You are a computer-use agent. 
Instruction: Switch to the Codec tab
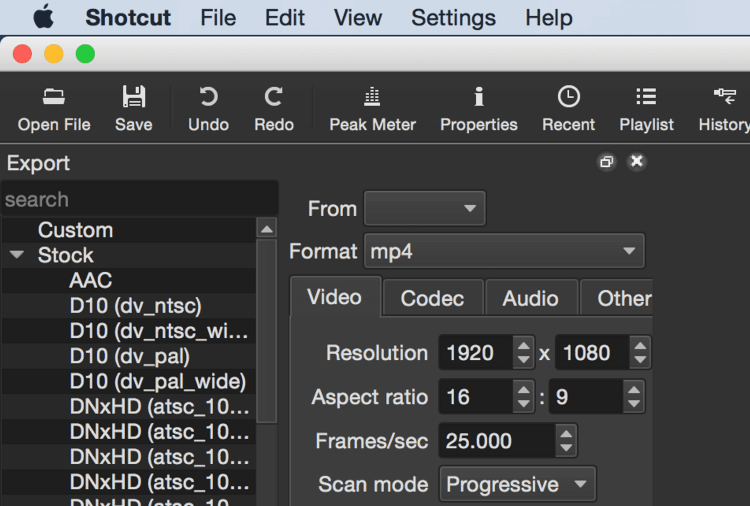(x=433, y=298)
